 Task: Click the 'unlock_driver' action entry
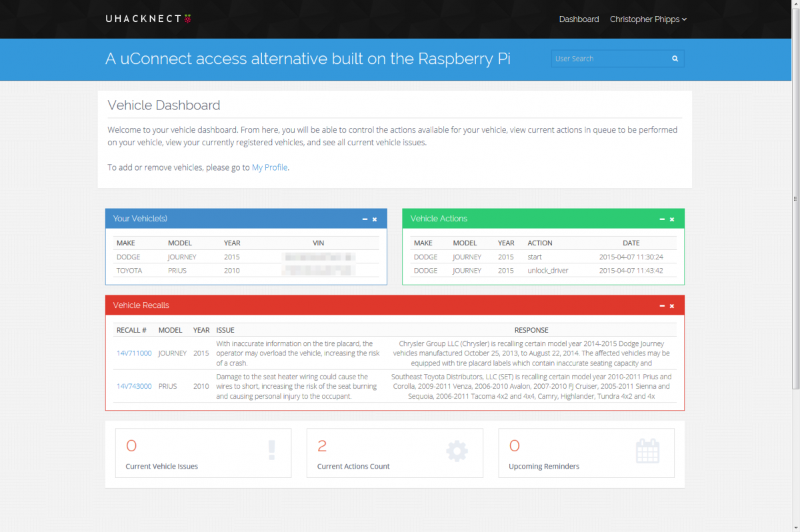pyautogui.click(x=549, y=271)
